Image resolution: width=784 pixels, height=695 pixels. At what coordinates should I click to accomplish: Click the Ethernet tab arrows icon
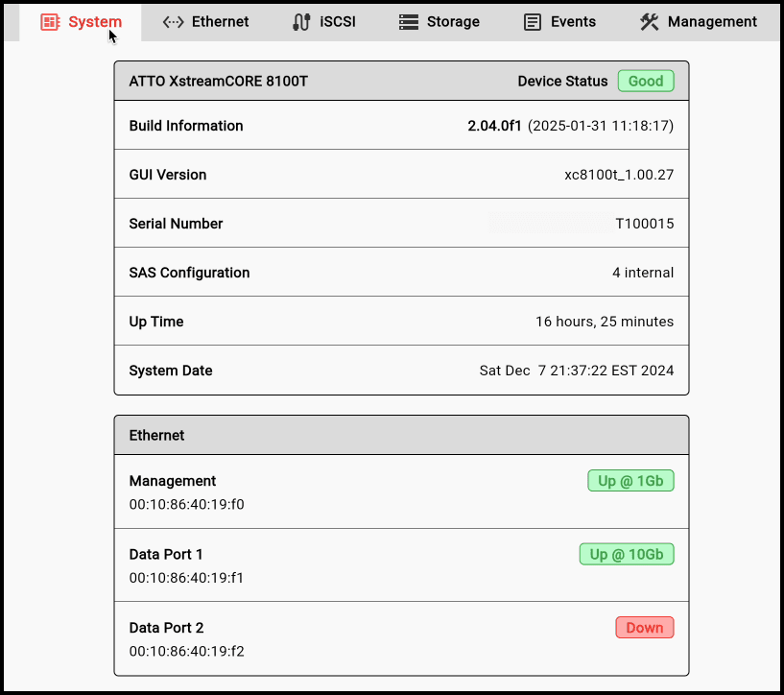[174, 22]
